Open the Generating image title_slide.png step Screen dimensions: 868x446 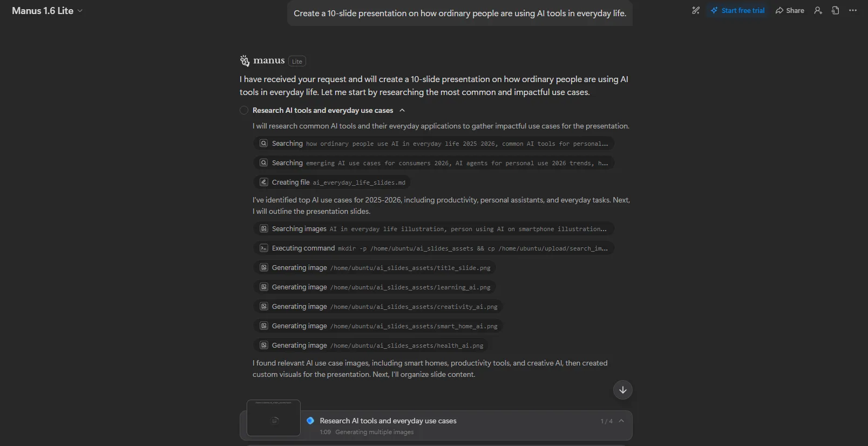(x=375, y=268)
